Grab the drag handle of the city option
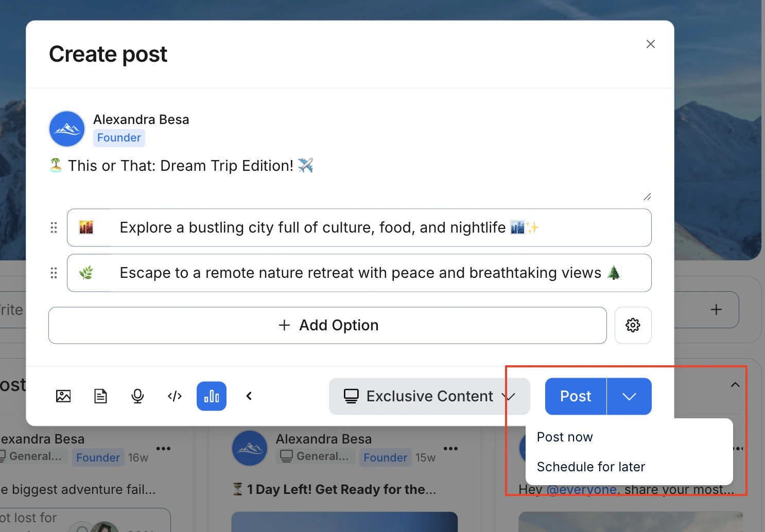This screenshot has width=765, height=532. 54,227
